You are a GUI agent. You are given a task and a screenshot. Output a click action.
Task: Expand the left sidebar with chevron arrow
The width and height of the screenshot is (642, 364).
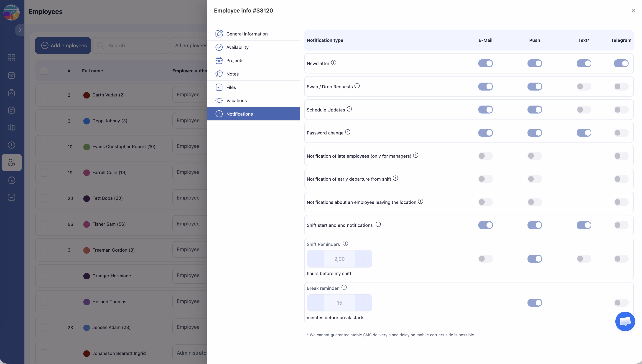[20, 30]
